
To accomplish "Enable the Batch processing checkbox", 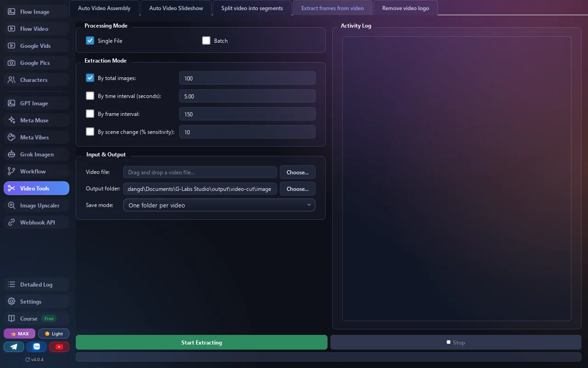I will 206,40.
